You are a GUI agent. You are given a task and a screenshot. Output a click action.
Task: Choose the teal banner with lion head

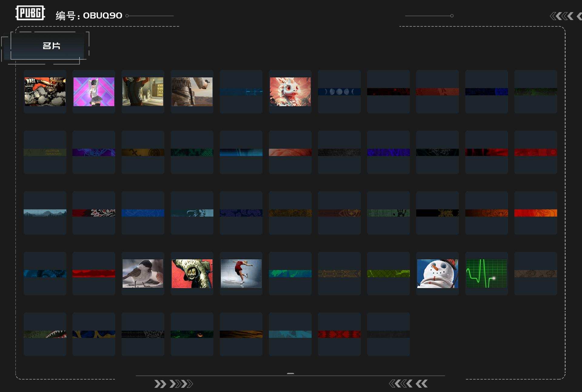pos(192,213)
